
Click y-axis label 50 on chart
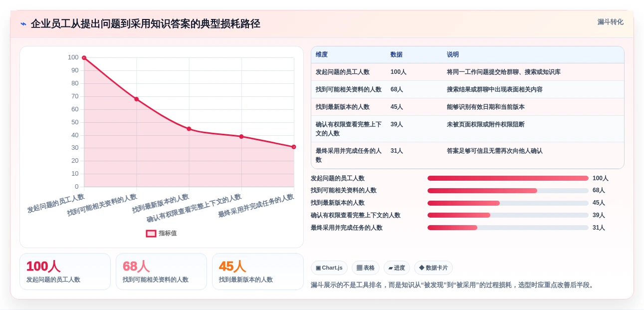[75, 122]
